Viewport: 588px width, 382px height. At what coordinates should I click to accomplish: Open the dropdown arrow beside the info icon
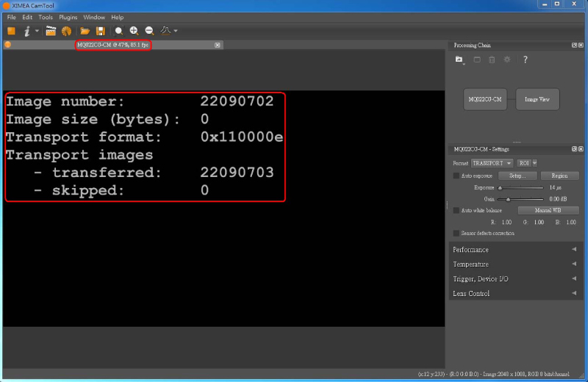click(x=37, y=31)
